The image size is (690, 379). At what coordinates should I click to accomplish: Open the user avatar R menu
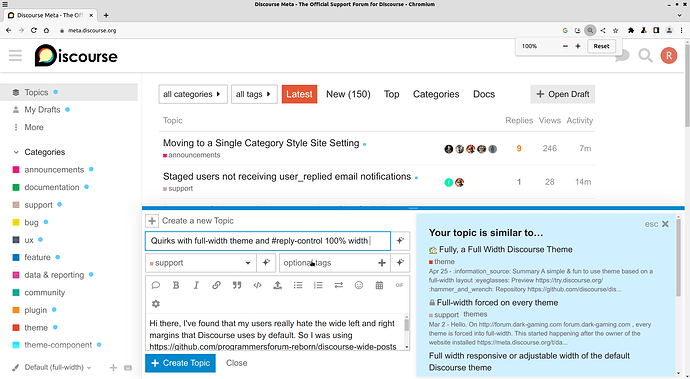point(668,55)
